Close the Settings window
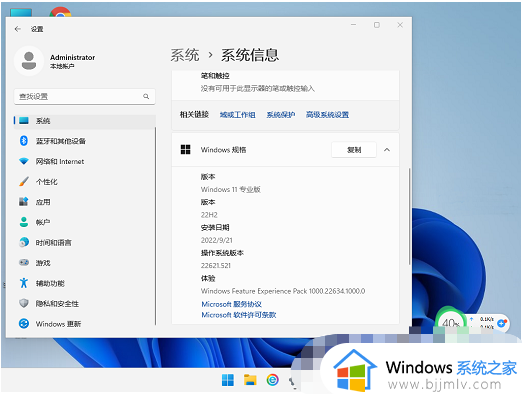The width and height of the screenshot is (522, 398). coord(400,25)
